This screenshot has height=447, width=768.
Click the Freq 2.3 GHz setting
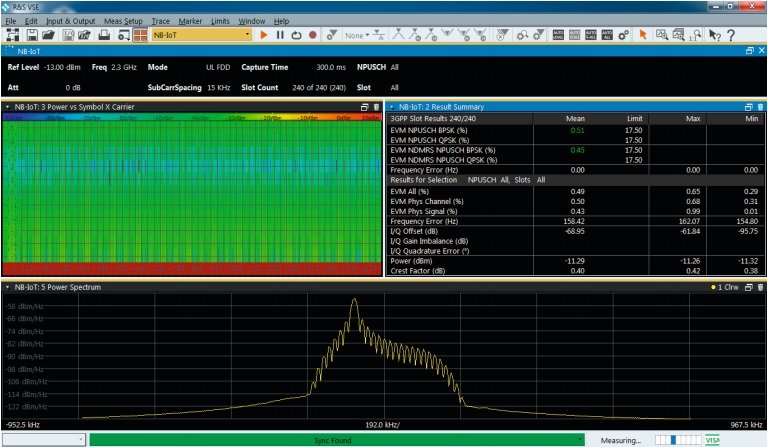coord(114,67)
